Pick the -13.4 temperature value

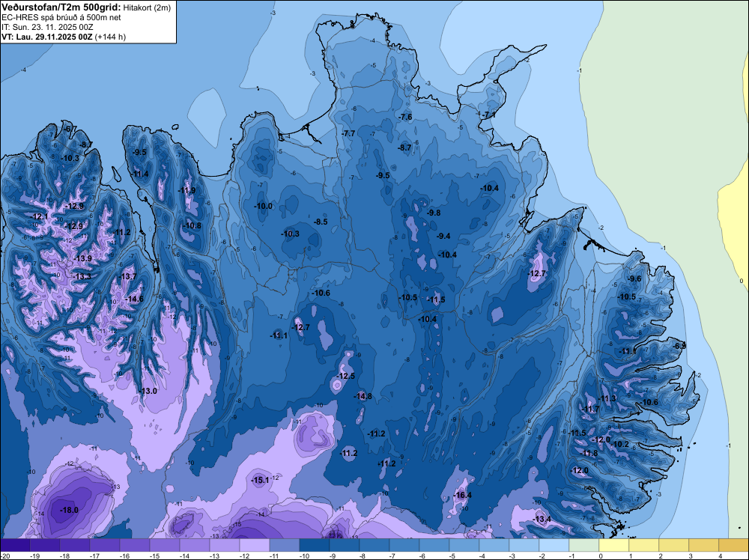542,519
